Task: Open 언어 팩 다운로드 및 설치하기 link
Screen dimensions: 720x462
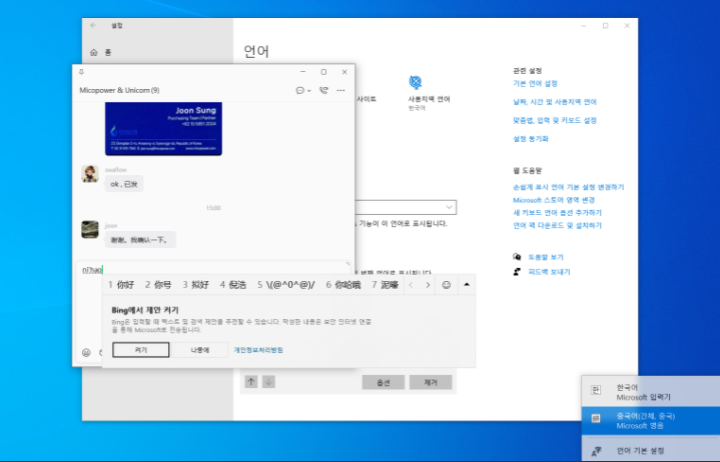Action: coord(557,225)
